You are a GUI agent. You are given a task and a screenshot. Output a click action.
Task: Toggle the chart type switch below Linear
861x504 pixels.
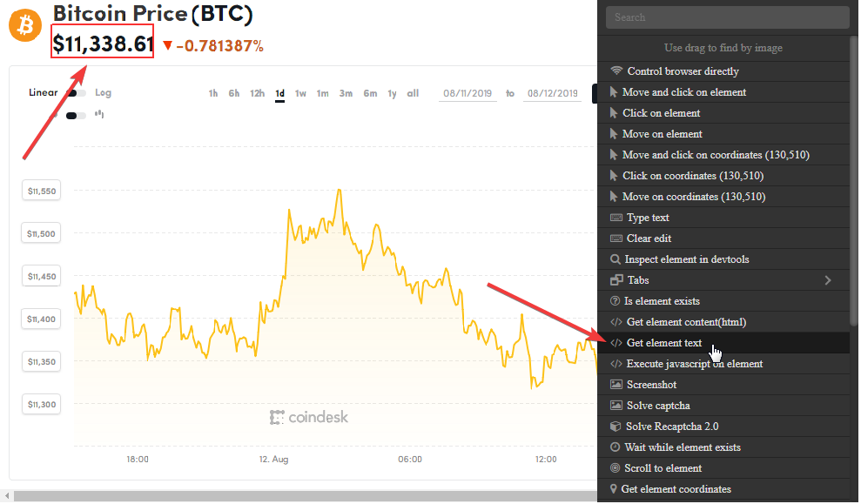point(77,115)
